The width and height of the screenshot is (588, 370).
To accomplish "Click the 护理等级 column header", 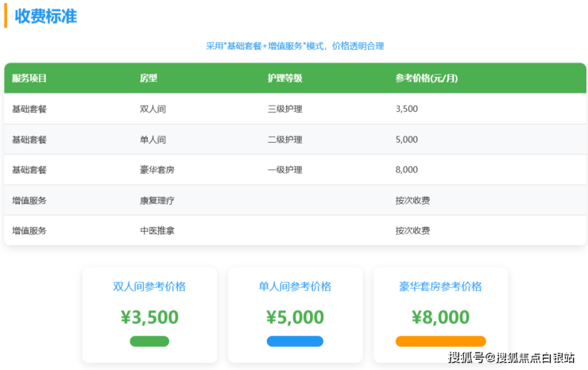I will pyautogui.click(x=284, y=79).
